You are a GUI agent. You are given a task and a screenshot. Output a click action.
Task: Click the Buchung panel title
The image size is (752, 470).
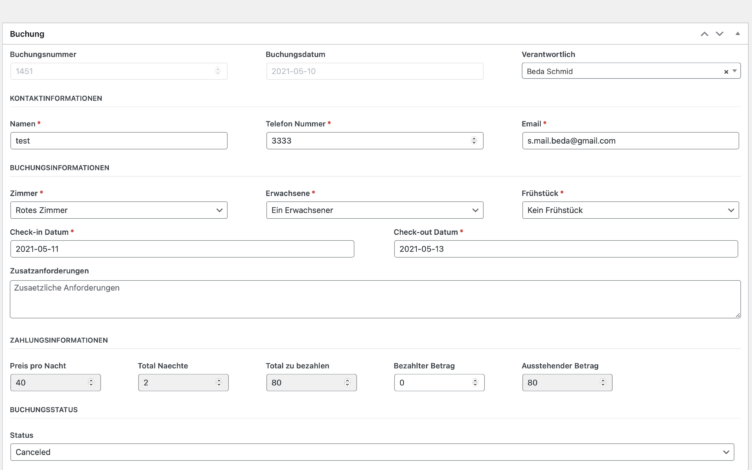(x=27, y=34)
